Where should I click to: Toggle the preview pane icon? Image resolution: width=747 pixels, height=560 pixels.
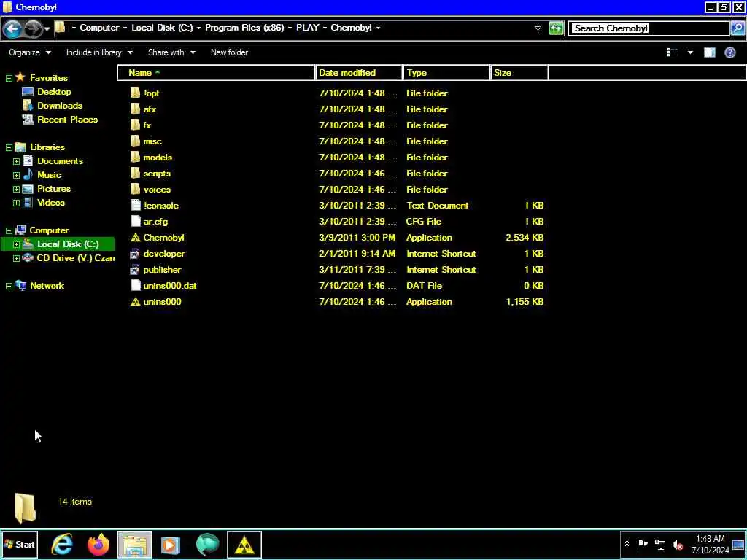coord(709,52)
